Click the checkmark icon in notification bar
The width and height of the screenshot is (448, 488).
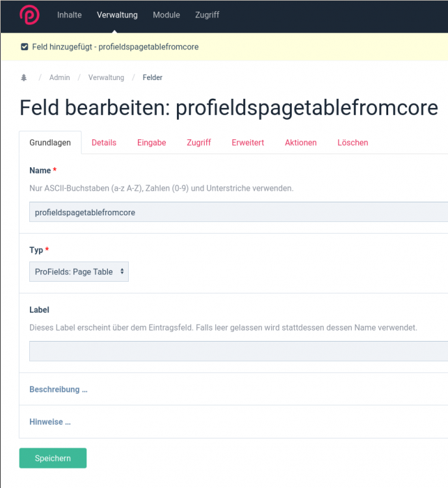25,47
